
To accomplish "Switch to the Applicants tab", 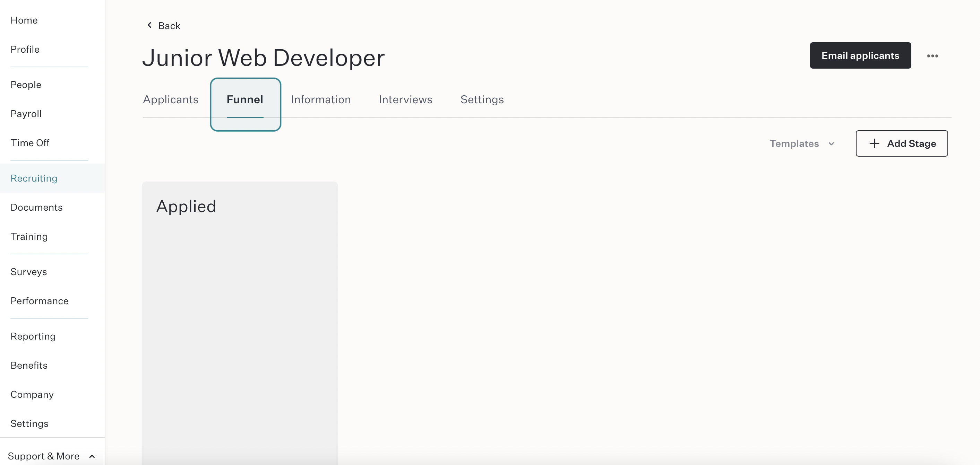I will coord(171,99).
